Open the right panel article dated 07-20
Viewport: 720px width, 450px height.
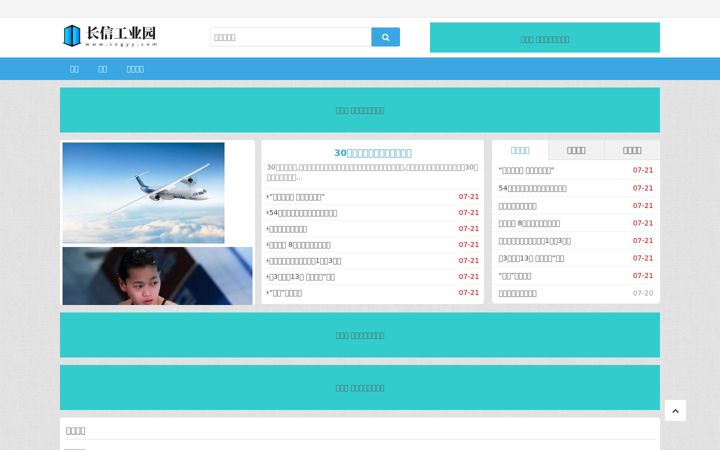pyautogui.click(x=518, y=293)
